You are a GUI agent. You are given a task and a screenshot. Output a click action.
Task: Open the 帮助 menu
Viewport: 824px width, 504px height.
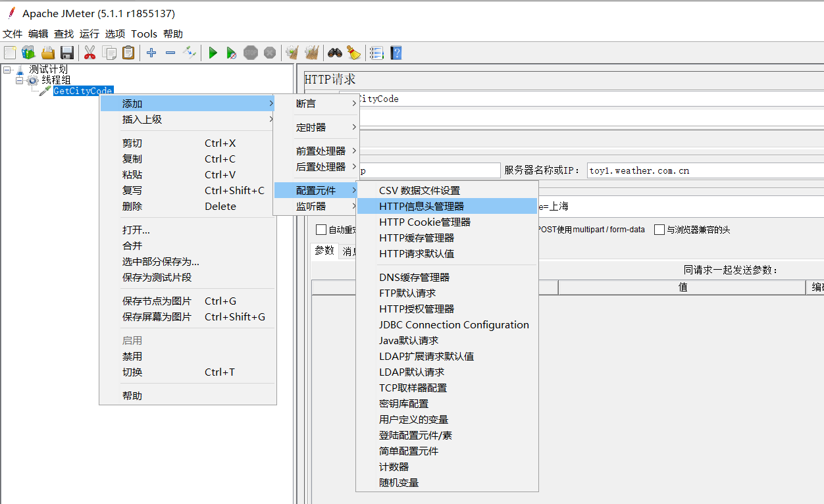coord(173,34)
